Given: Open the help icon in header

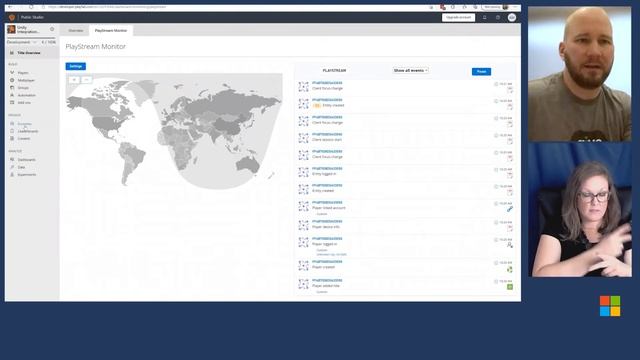Looking at the screenshot, I should point(498,18).
